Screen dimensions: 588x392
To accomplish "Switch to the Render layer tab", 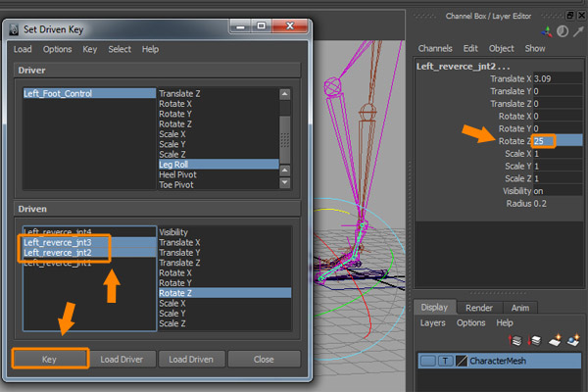I will click(x=479, y=307).
